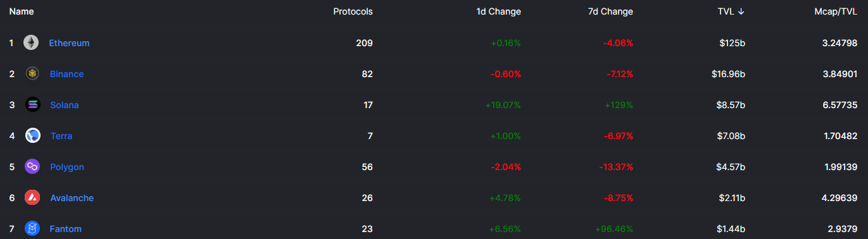Image resolution: width=868 pixels, height=239 pixels.
Task: Open the Avalanche chain link
Action: coord(72,198)
